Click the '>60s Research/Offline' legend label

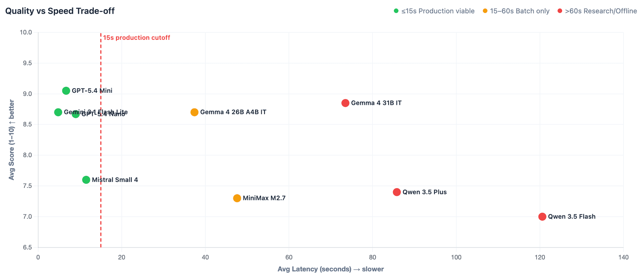(x=601, y=11)
